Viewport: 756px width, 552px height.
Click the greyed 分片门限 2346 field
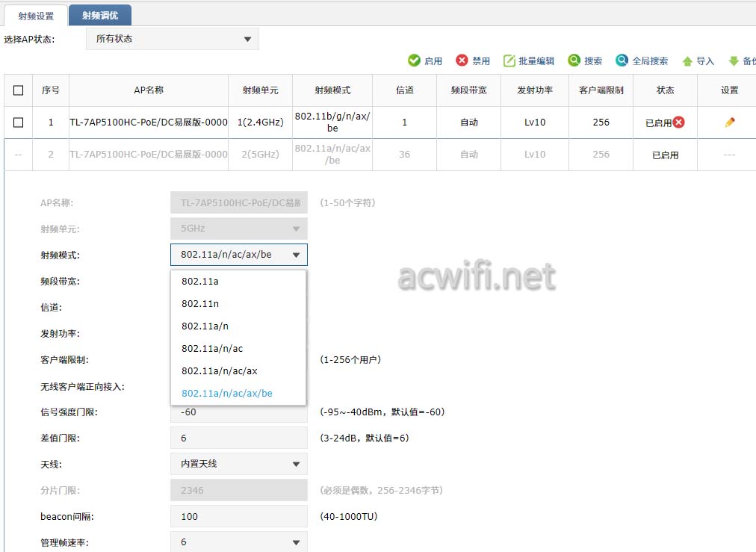(x=238, y=490)
